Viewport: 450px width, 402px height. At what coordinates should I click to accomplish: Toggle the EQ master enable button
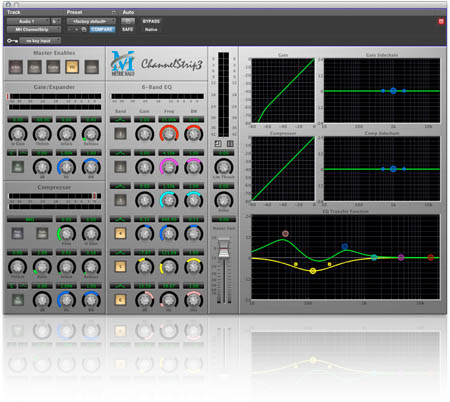coord(72,67)
